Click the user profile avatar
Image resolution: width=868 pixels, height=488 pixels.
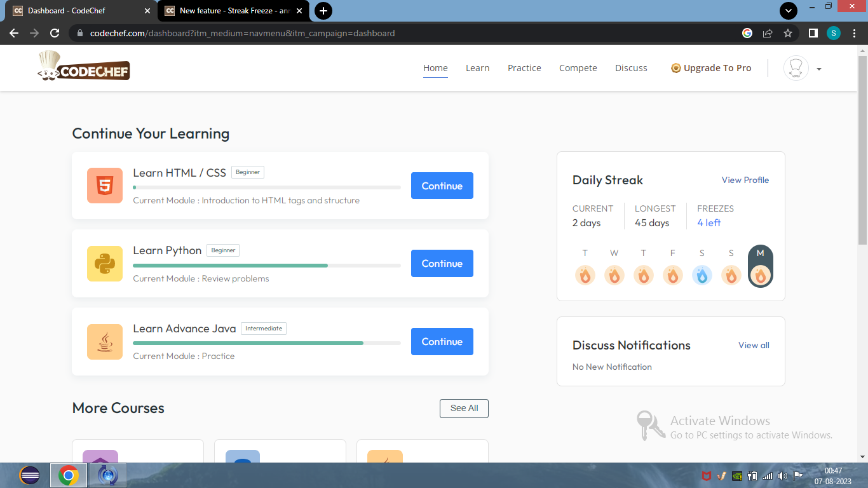point(796,68)
